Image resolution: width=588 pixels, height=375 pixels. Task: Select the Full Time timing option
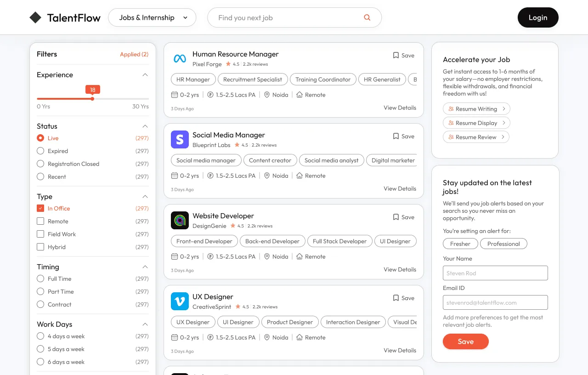click(40, 278)
